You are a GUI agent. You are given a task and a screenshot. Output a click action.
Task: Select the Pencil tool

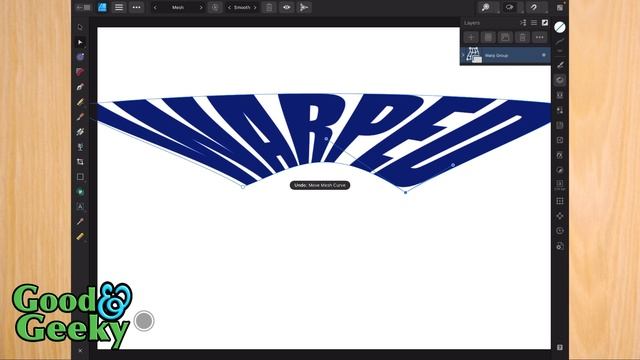point(80,102)
